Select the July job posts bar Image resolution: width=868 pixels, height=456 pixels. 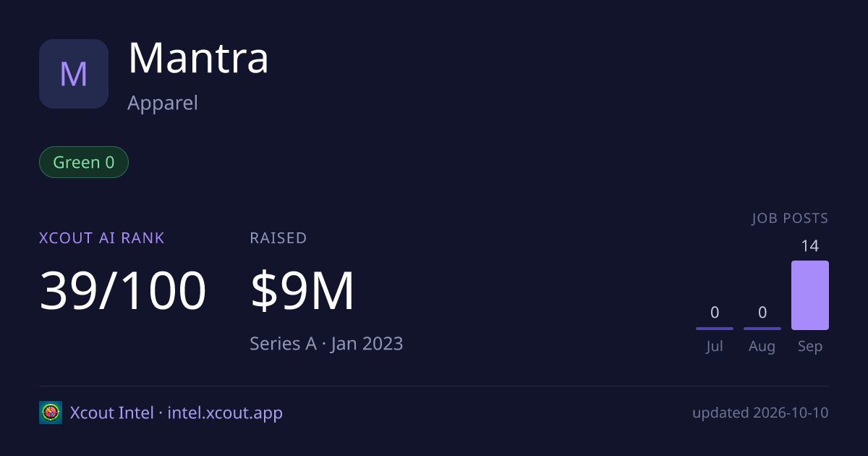click(x=715, y=329)
